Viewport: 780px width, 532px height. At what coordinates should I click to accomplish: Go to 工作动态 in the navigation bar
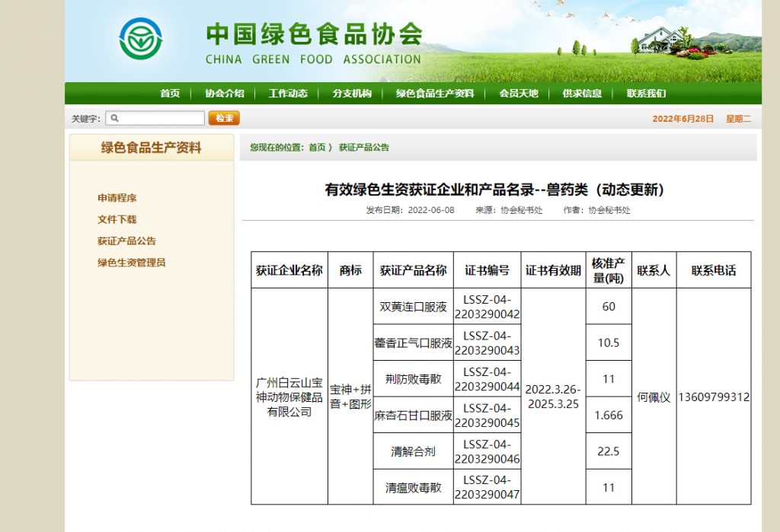(288, 94)
